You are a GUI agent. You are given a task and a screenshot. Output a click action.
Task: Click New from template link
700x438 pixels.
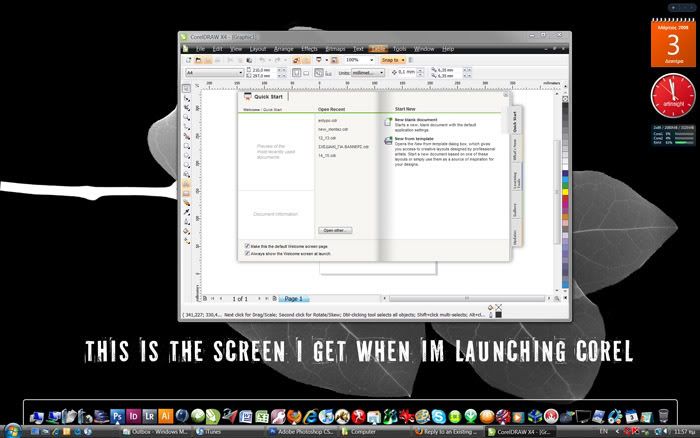click(x=414, y=139)
